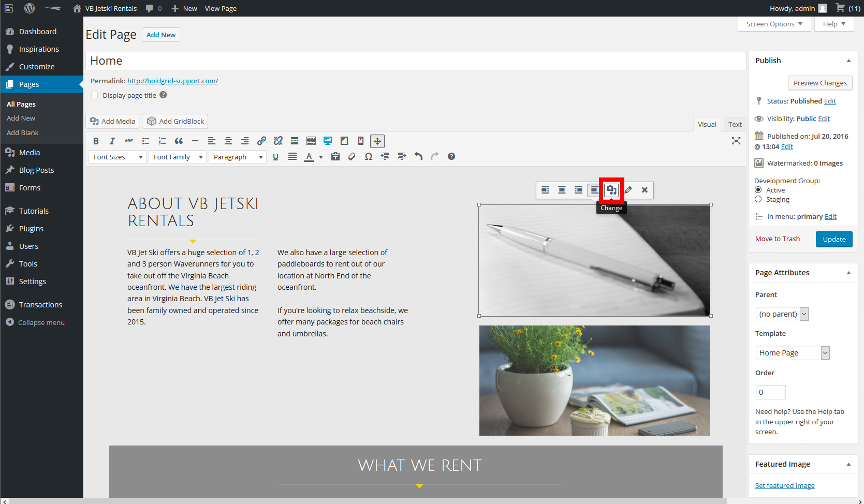Decrease the indent

(x=385, y=157)
